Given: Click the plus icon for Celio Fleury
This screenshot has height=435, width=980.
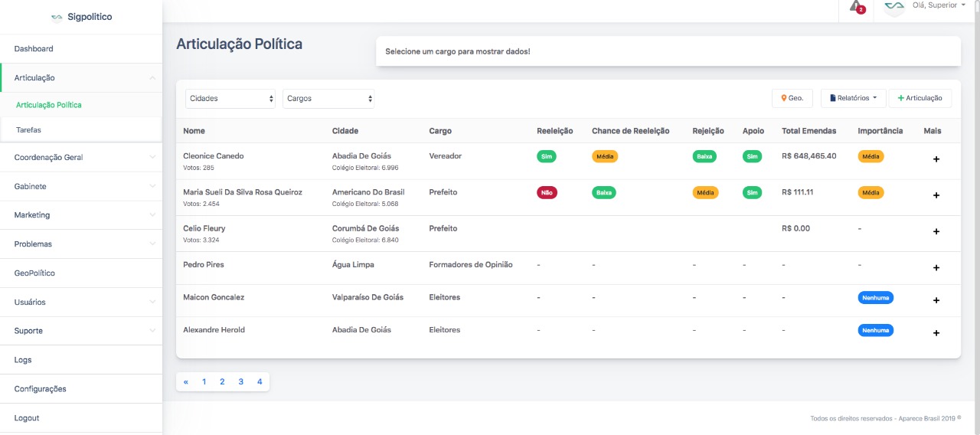Looking at the screenshot, I should tap(936, 231).
